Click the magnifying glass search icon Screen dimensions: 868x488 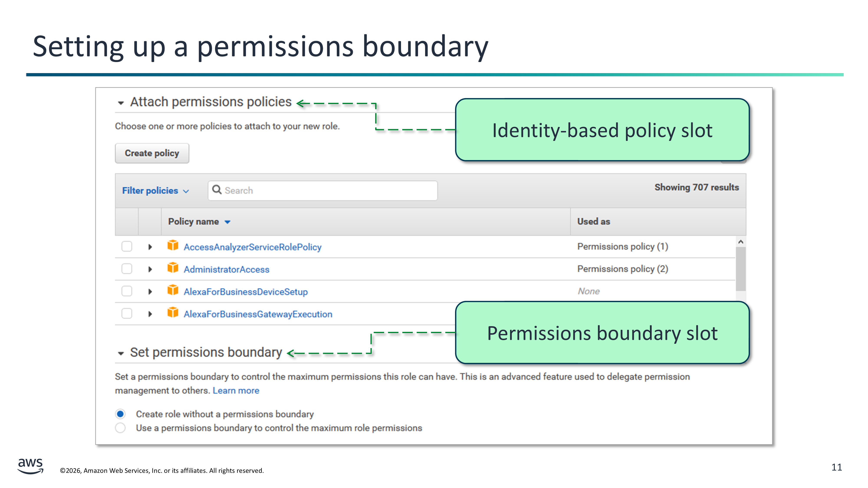(x=217, y=190)
